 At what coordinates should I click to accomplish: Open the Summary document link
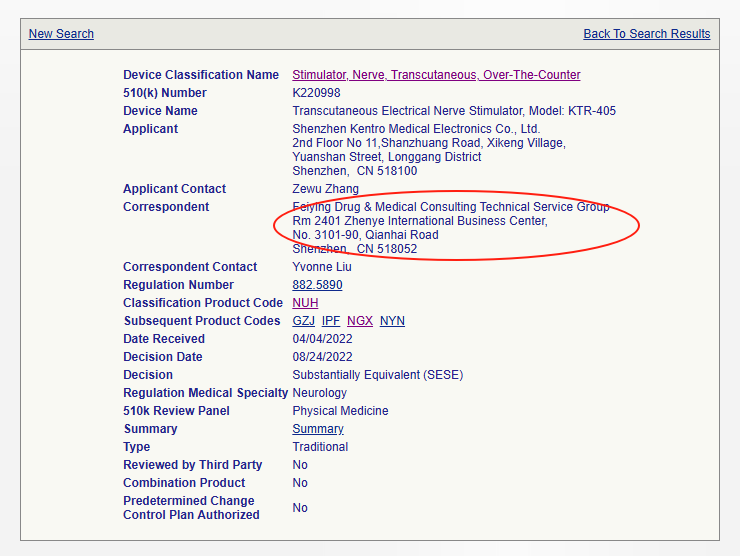click(x=317, y=429)
